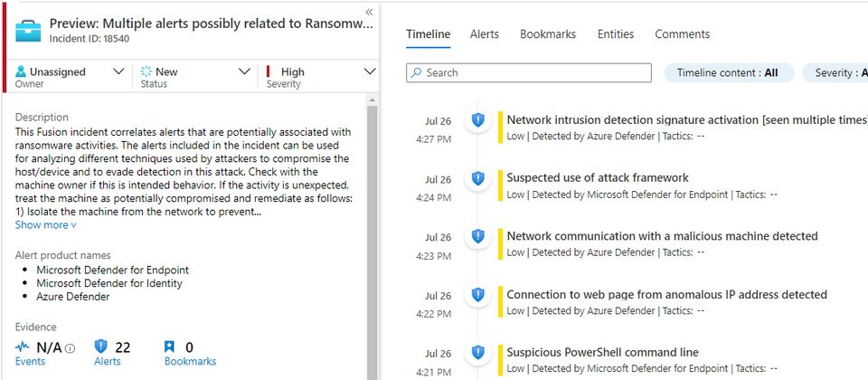The image size is (868, 380).
Task: Switch to the Comments tab
Action: point(682,34)
